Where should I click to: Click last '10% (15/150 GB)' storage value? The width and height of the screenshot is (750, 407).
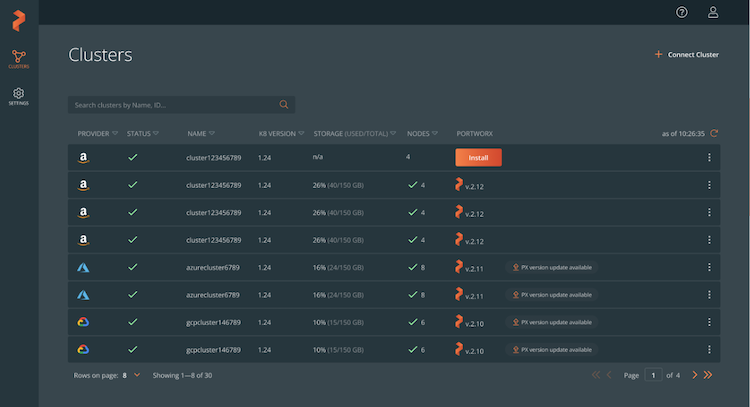(338, 350)
